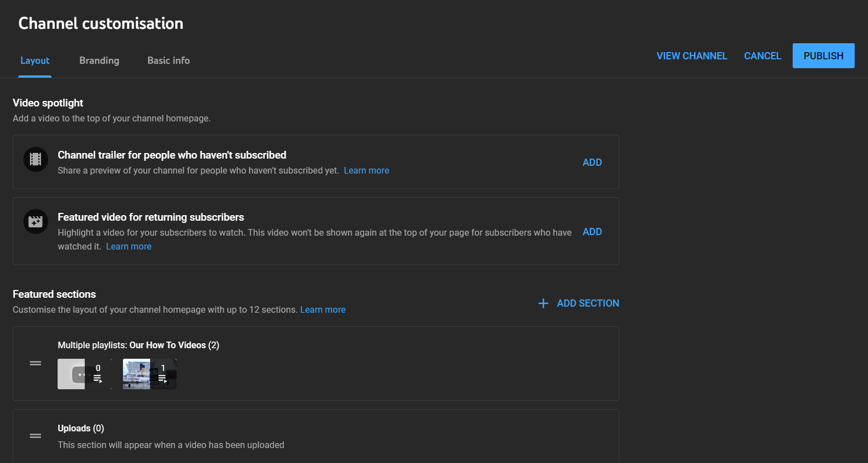The height and width of the screenshot is (463, 868).
Task: Open VIEW CHANNEL
Action: (x=692, y=56)
